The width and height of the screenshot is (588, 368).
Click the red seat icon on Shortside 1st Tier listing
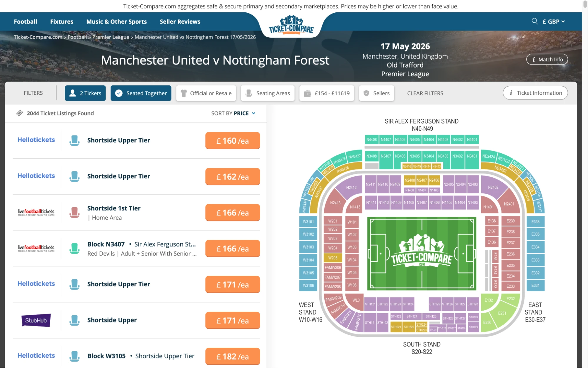74,212
